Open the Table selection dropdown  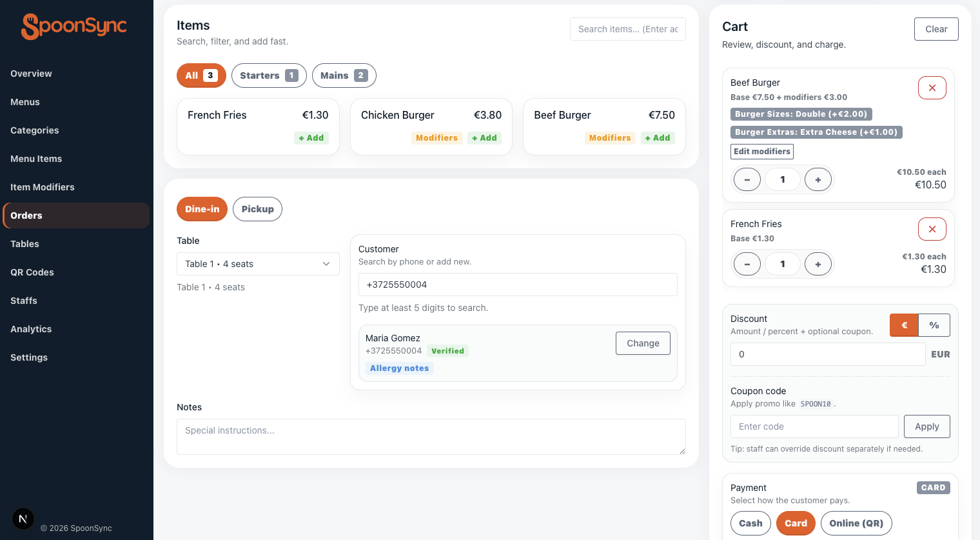[257, 263]
